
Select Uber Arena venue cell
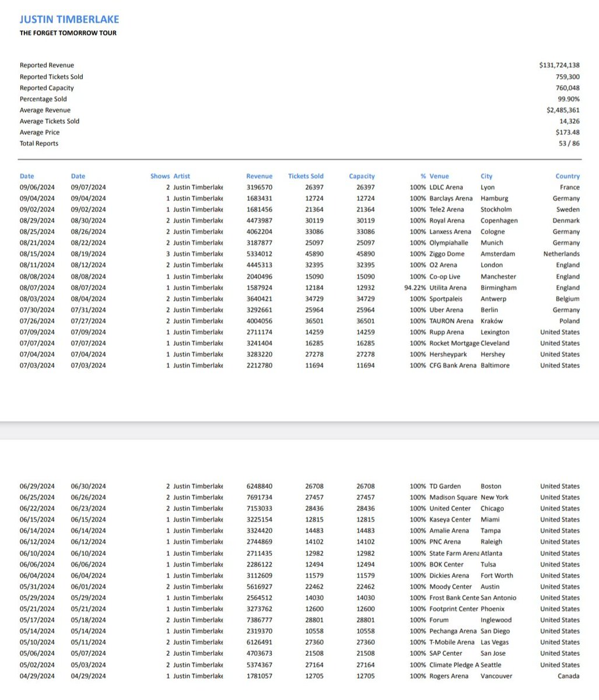(446, 310)
